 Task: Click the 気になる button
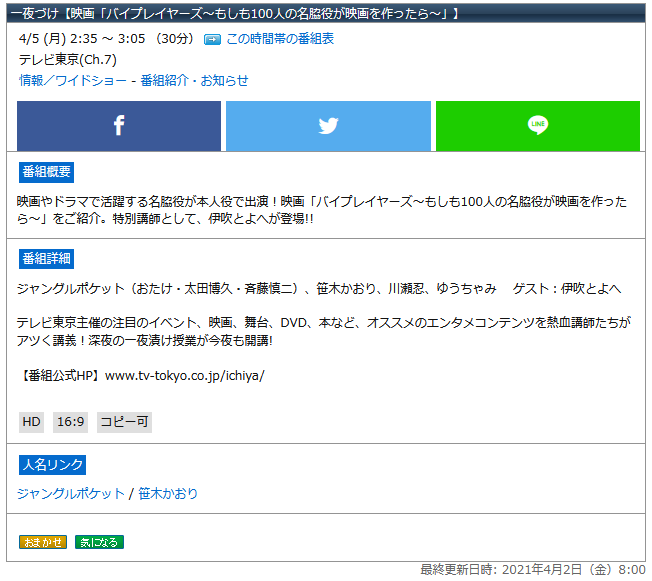tap(99, 542)
